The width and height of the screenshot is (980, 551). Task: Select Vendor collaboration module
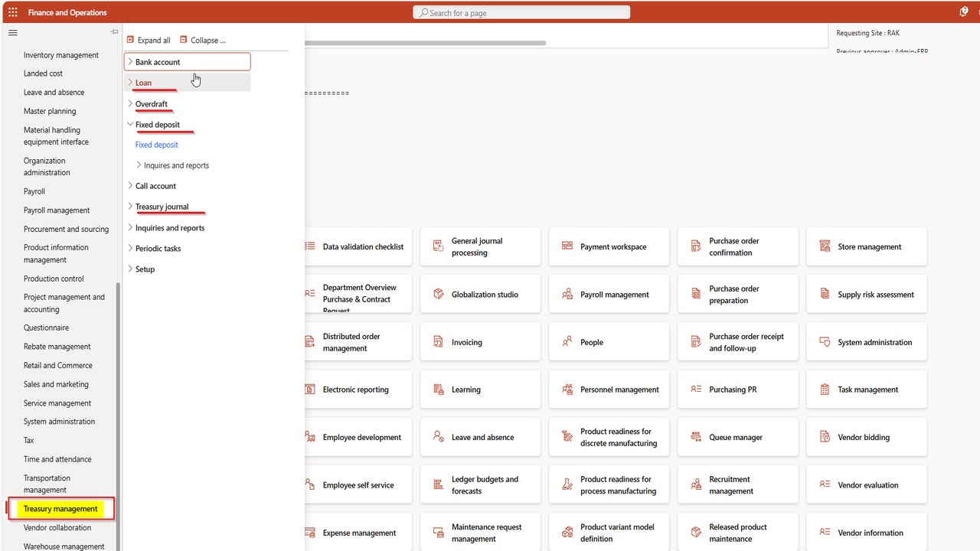click(x=57, y=528)
